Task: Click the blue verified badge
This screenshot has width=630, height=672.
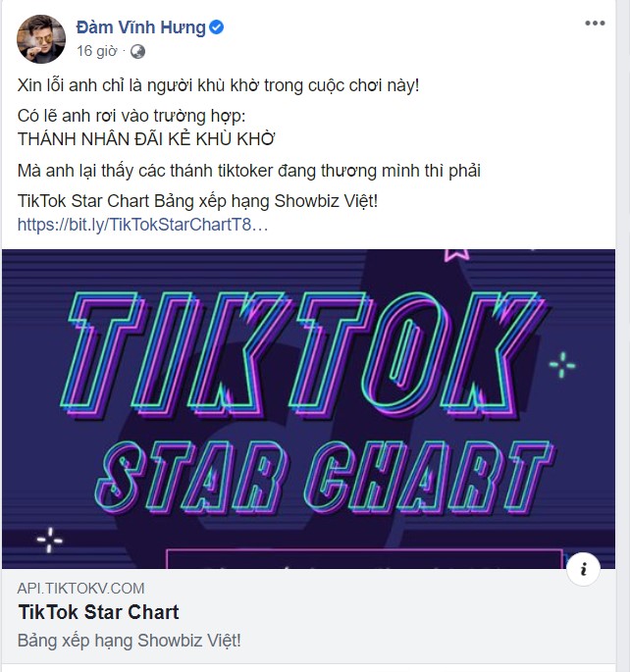Action: tap(217, 27)
